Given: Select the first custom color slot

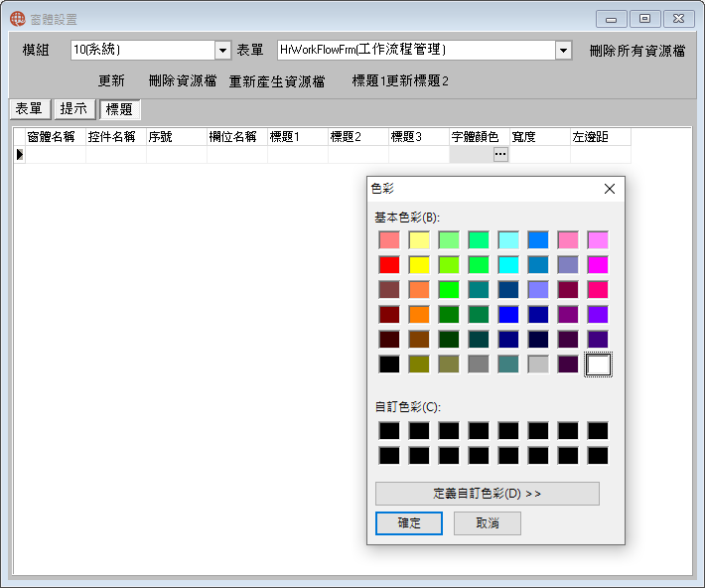Looking at the screenshot, I should pos(389,430).
